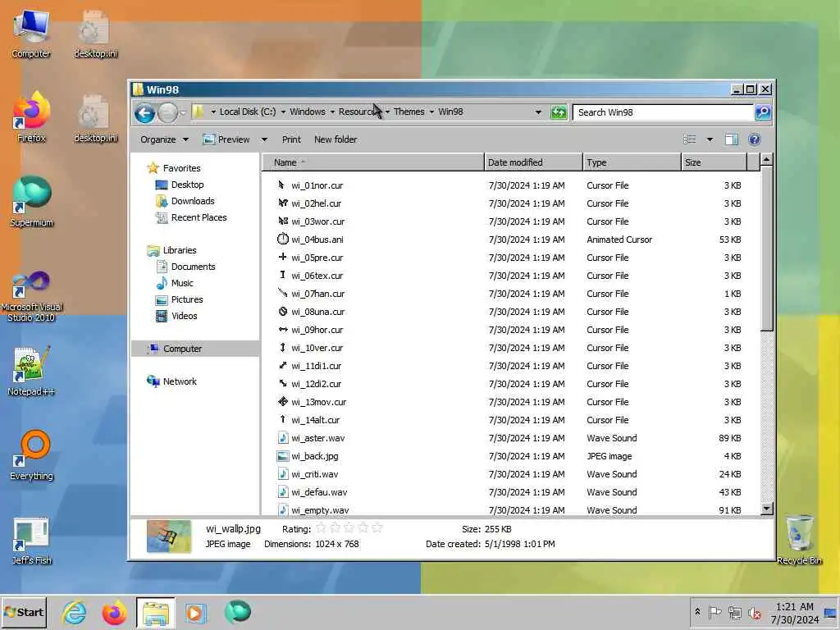Expand the Preview dropdown arrow
Image resolution: width=840 pixels, height=630 pixels.
click(x=264, y=139)
